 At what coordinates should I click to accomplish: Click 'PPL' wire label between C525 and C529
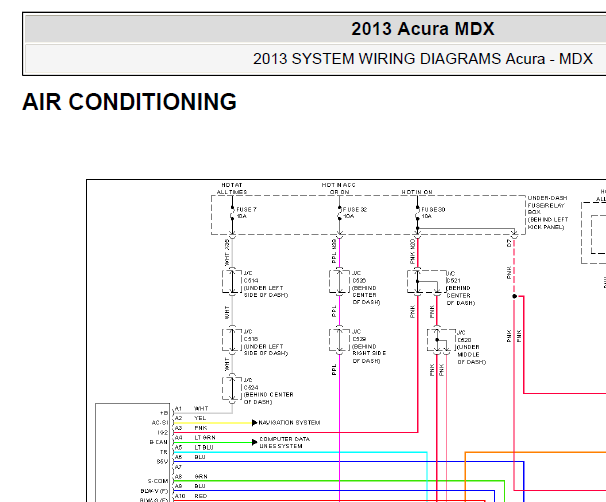[x=334, y=311]
